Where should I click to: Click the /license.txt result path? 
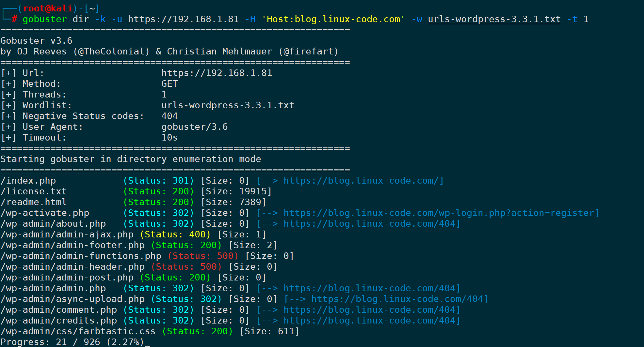coord(34,191)
